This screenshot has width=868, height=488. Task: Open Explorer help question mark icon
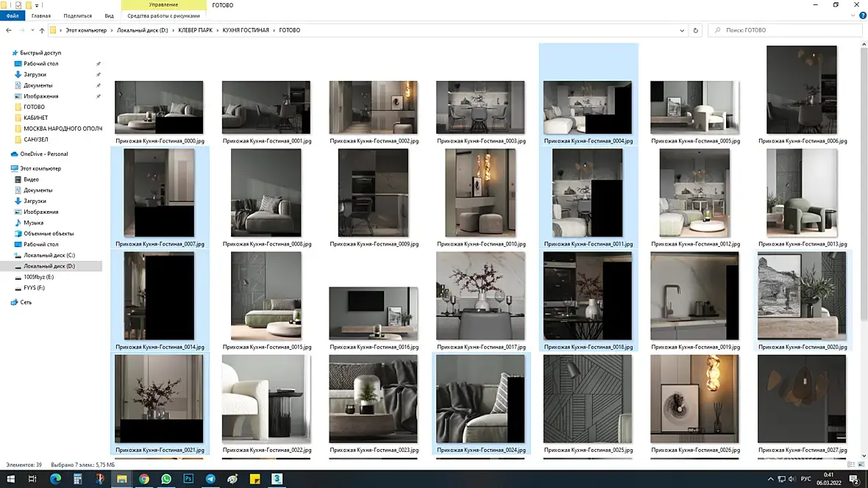(x=862, y=16)
